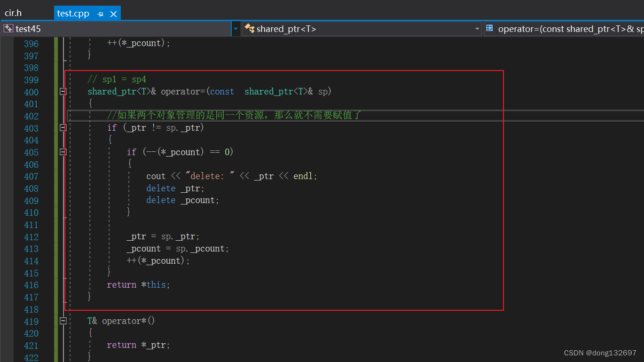This screenshot has width=644, height=362.
Task: Open the operator= member navigation combo box
Action: 564,29
